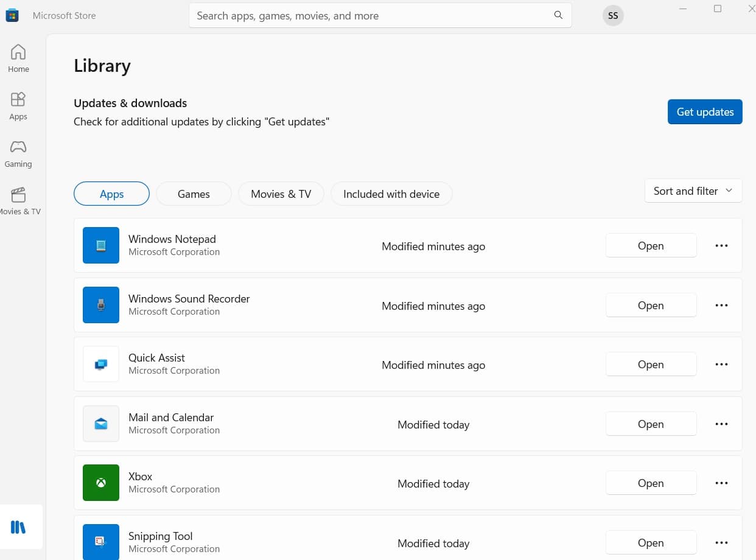Expand more options for Windows Sound Recorder
The height and width of the screenshot is (560, 756).
tap(721, 306)
